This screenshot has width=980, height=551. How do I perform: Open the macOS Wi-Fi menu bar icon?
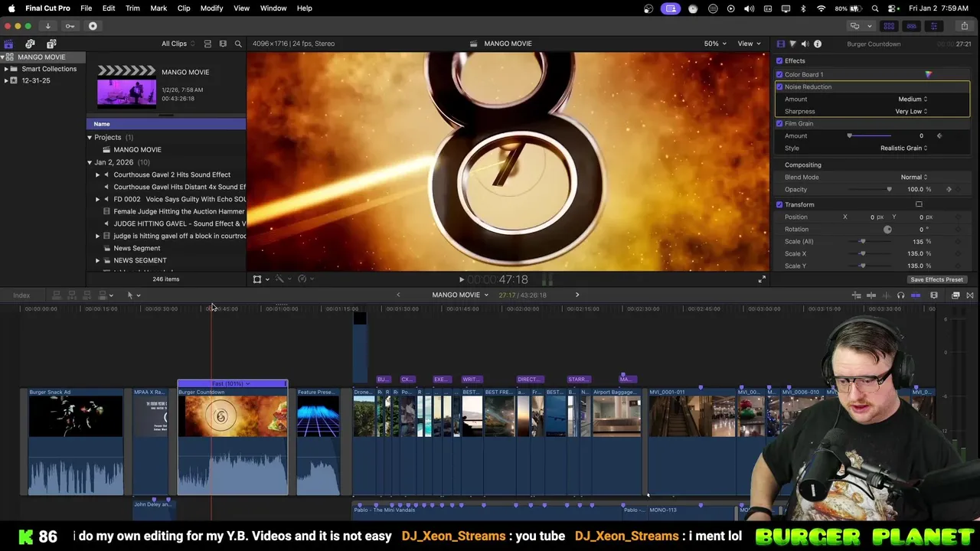821,8
